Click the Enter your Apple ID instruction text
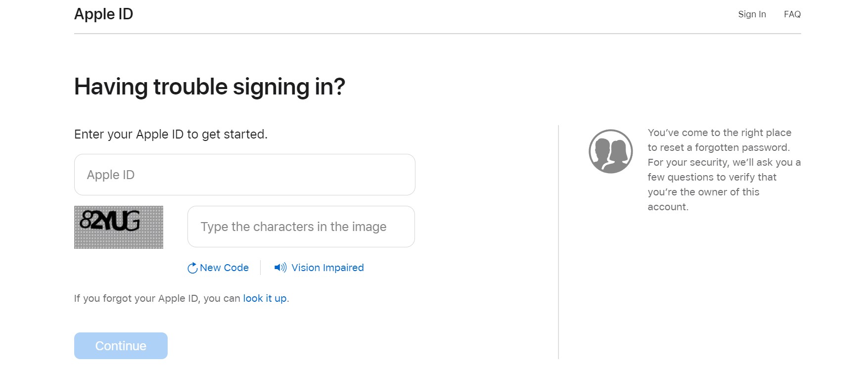This screenshot has width=868, height=371. (x=171, y=134)
